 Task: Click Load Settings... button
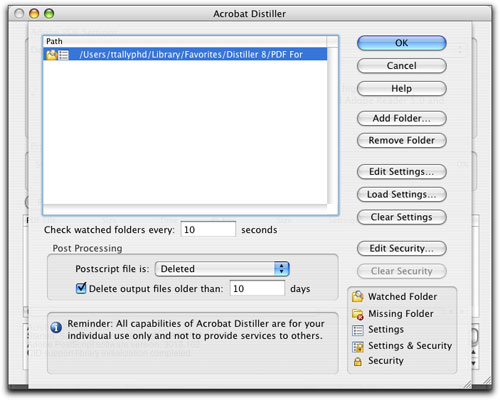coord(401,194)
